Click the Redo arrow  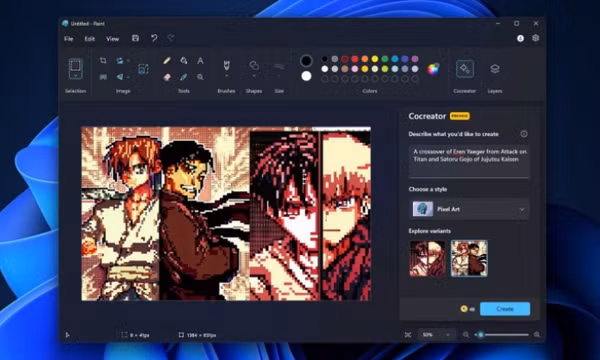click(x=171, y=38)
